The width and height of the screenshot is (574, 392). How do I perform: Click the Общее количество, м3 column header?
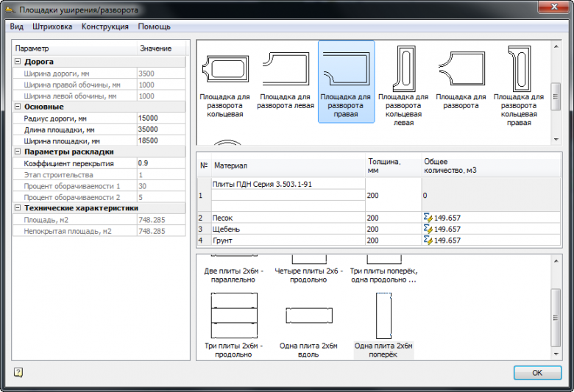click(492, 165)
